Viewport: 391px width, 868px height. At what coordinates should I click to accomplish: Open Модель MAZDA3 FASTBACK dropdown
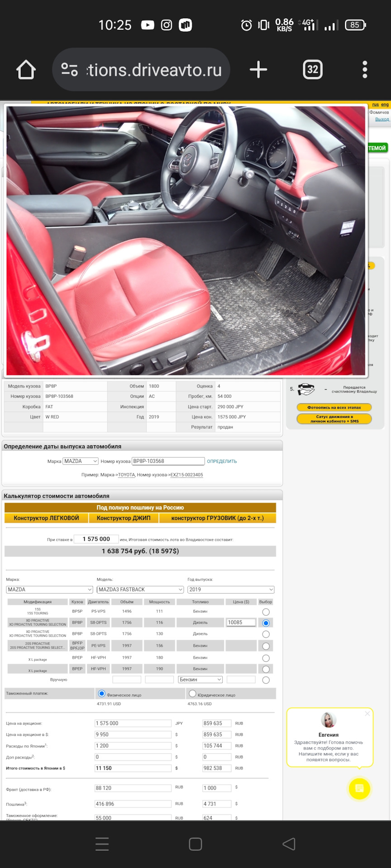coord(140,590)
